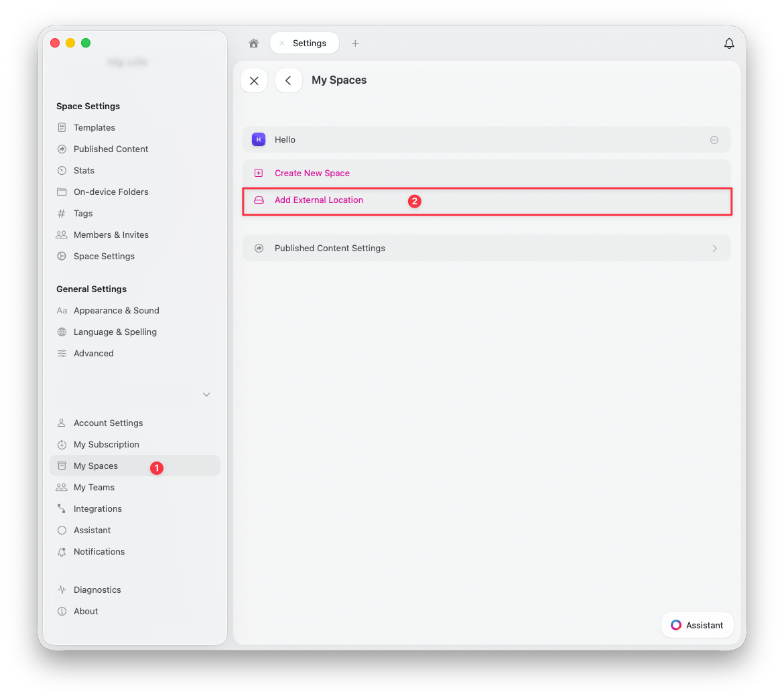Open Notifications settings in sidebar
Viewport: 784px width, 700px height.
click(99, 552)
